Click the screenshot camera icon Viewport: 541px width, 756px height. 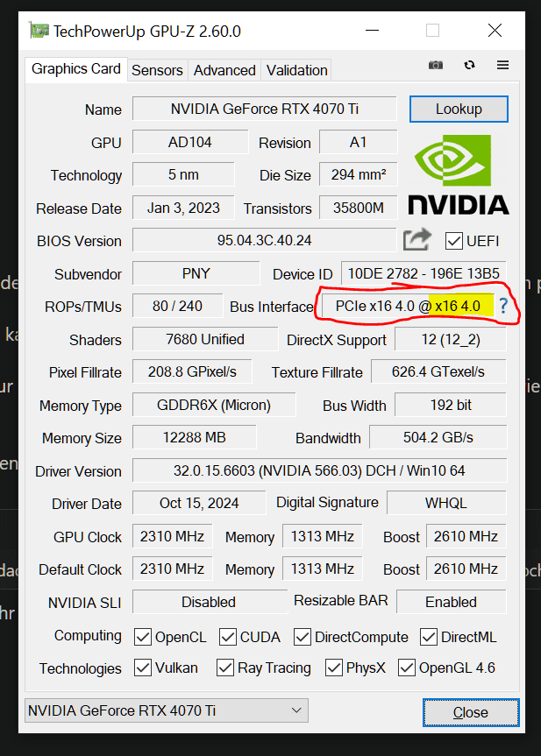pos(436,66)
